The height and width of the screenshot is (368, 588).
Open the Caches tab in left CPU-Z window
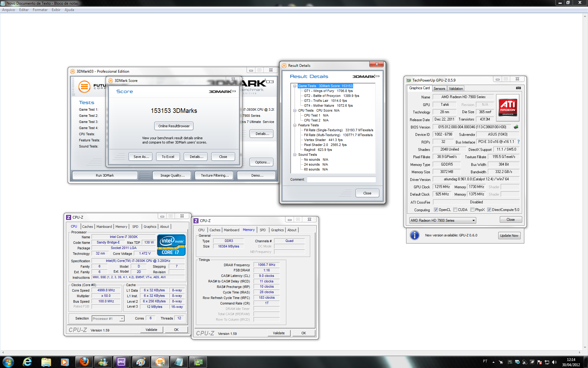pyautogui.click(x=87, y=227)
